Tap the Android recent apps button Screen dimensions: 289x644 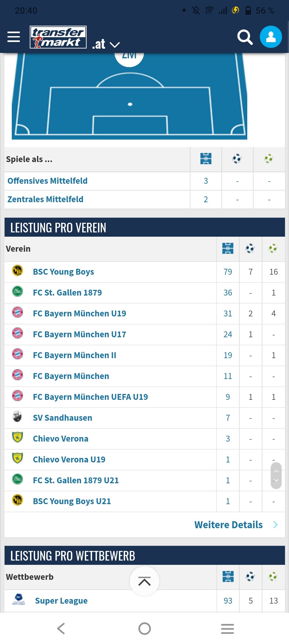[x=227, y=628]
